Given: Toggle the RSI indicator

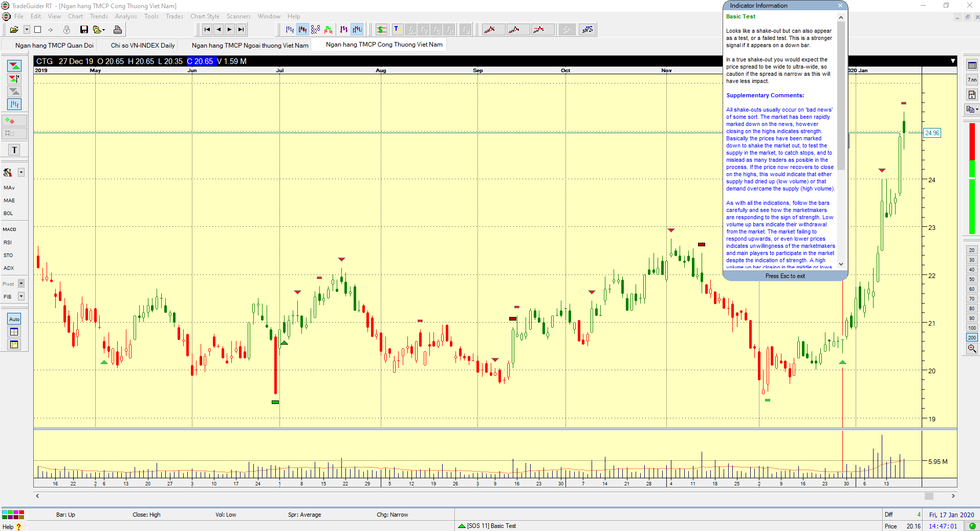Looking at the screenshot, I should pos(8,242).
